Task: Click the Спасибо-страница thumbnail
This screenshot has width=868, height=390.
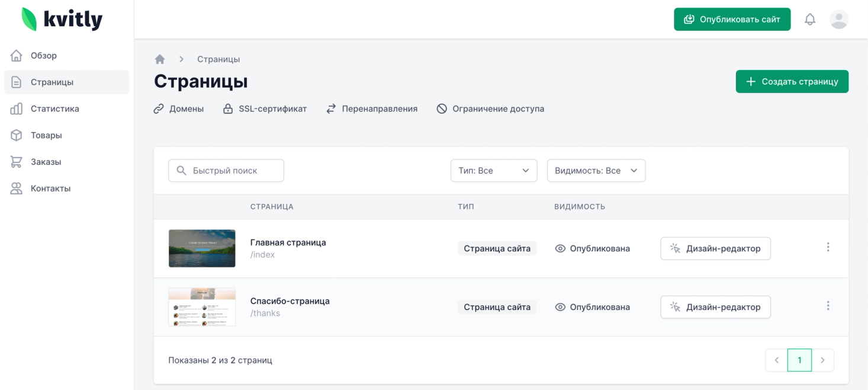Action: [202, 307]
